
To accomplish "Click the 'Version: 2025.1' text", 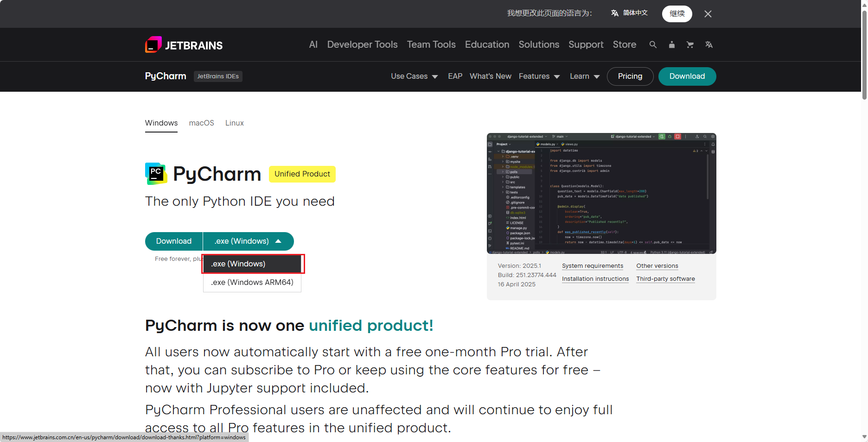I will (x=519, y=266).
